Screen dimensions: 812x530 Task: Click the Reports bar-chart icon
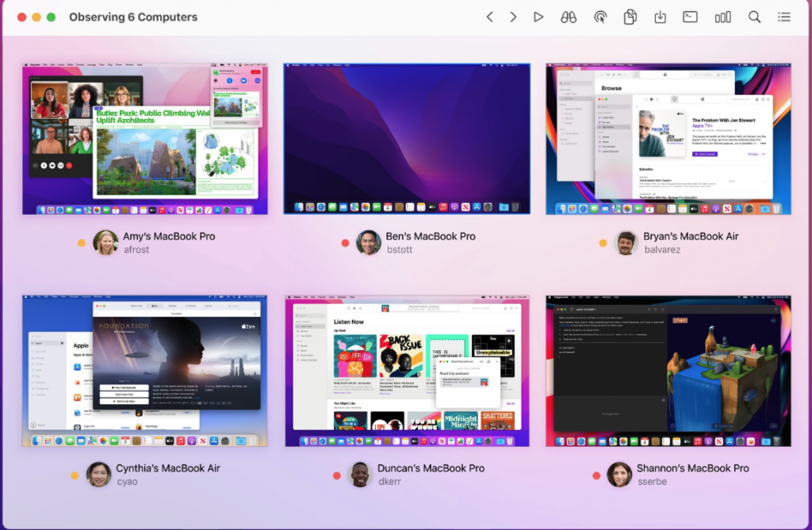722,16
